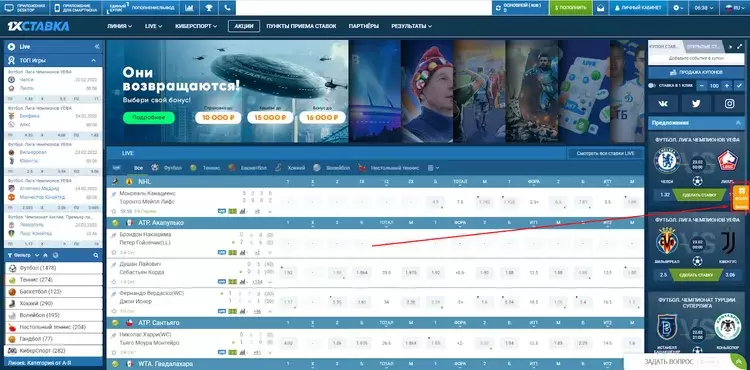Screen dimensions: 750x370
Task: Open ATP Сантьяго tournament header
Action: (x=159, y=323)
